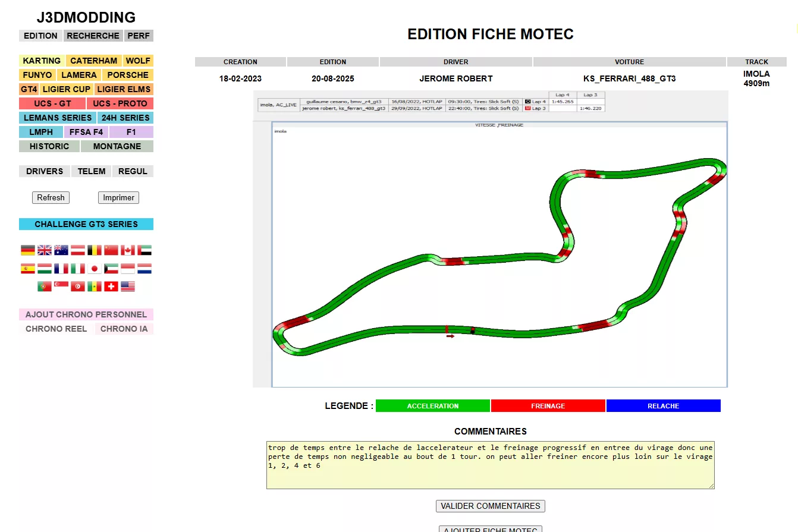Click the red FREINAGE legend swatch
The image size is (798, 532).
click(548, 406)
